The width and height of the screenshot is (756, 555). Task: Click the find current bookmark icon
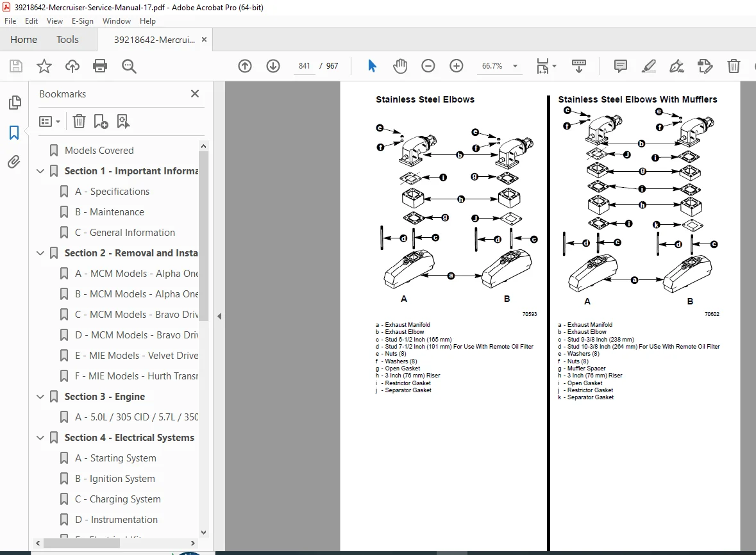(123, 121)
